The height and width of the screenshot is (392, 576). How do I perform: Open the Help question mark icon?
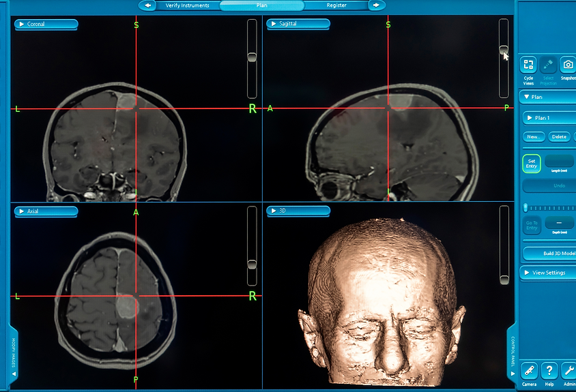click(x=549, y=370)
